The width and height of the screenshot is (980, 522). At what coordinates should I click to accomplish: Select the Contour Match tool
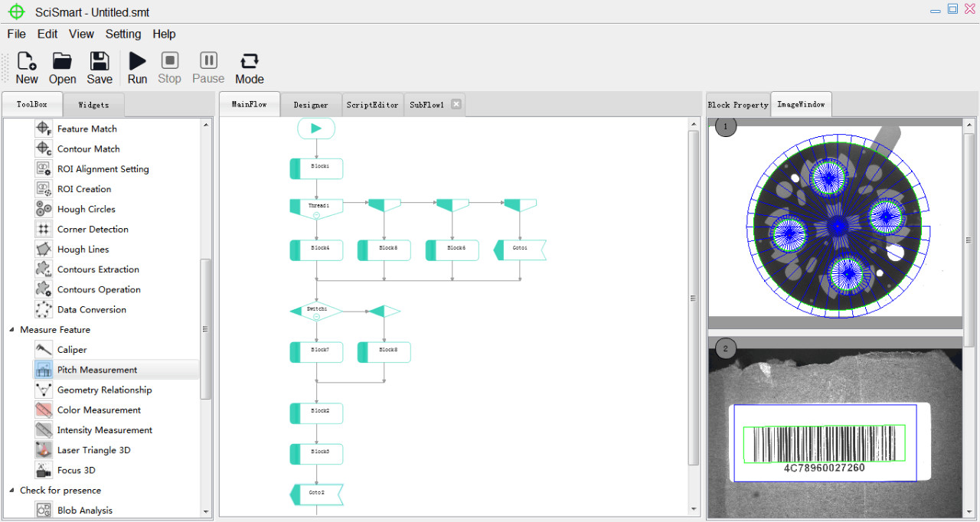(x=88, y=148)
